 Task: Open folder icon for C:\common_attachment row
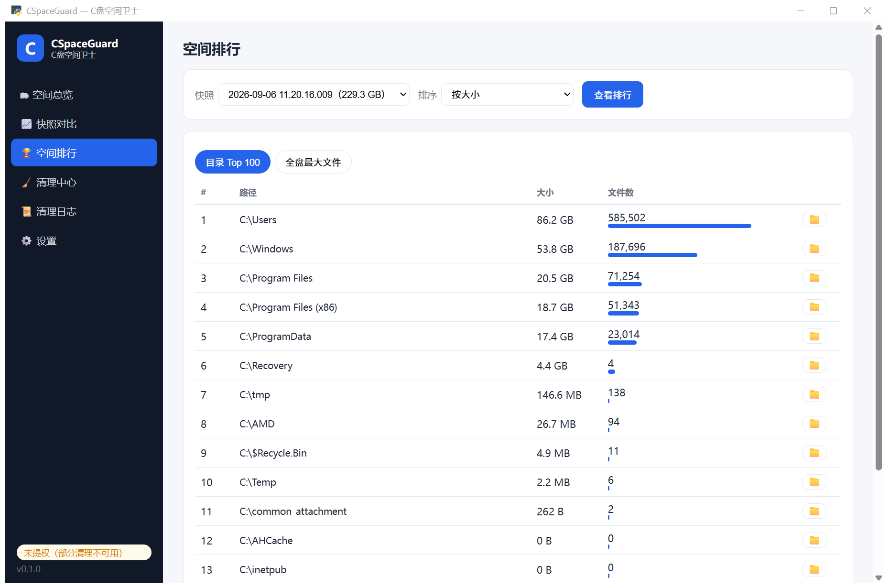(x=814, y=511)
